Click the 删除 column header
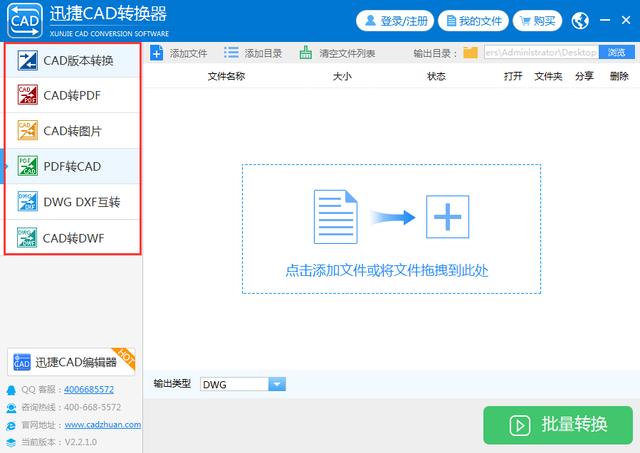Image resolution: width=640 pixels, height=453 pixels. (x=619, y=76)
